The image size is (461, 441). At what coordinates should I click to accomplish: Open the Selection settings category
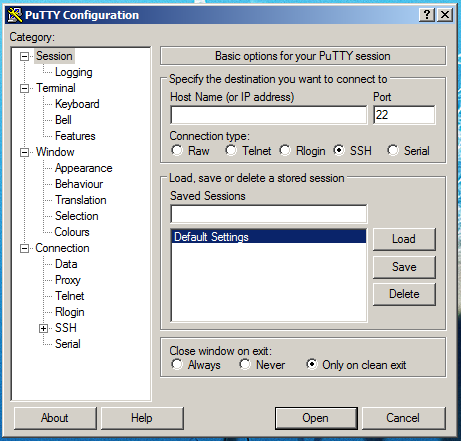tap(77, 216)
